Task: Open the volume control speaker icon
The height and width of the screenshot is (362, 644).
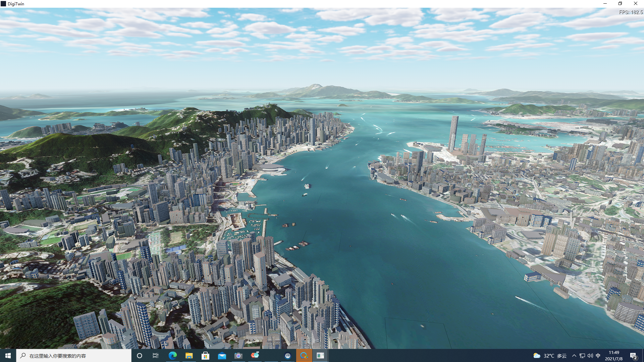Action: click(590, 356)
